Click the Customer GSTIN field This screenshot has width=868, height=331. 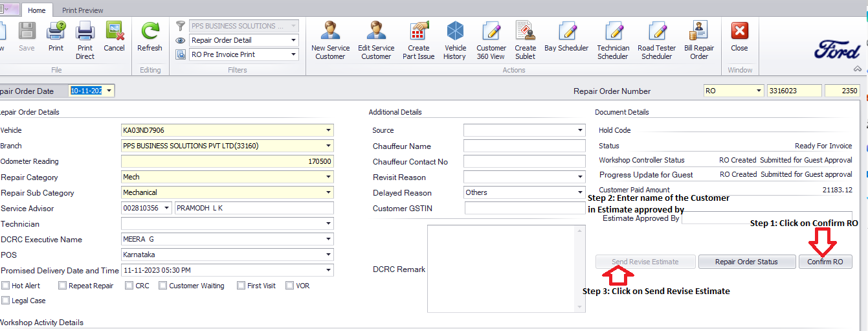click(525, 208)
